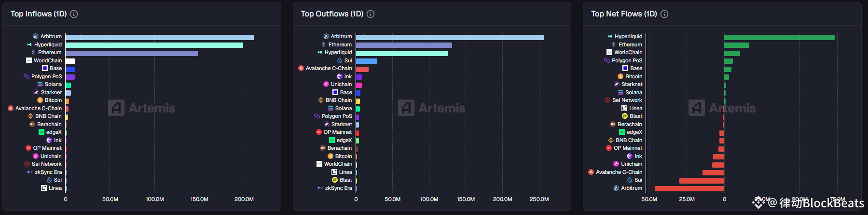
Task: Click Artemis watermark logo in Top Outflows chart
Action: [x=406, y=108]
